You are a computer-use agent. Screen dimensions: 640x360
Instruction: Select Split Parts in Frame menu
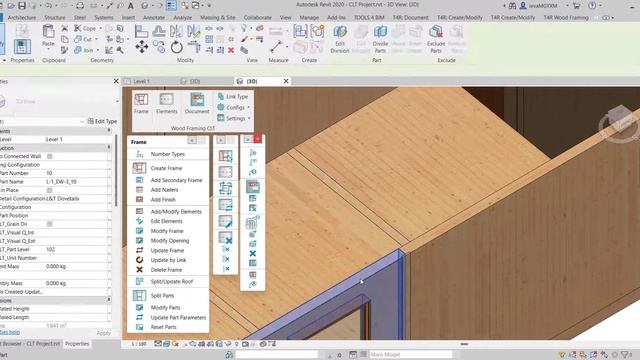point(162,296)
